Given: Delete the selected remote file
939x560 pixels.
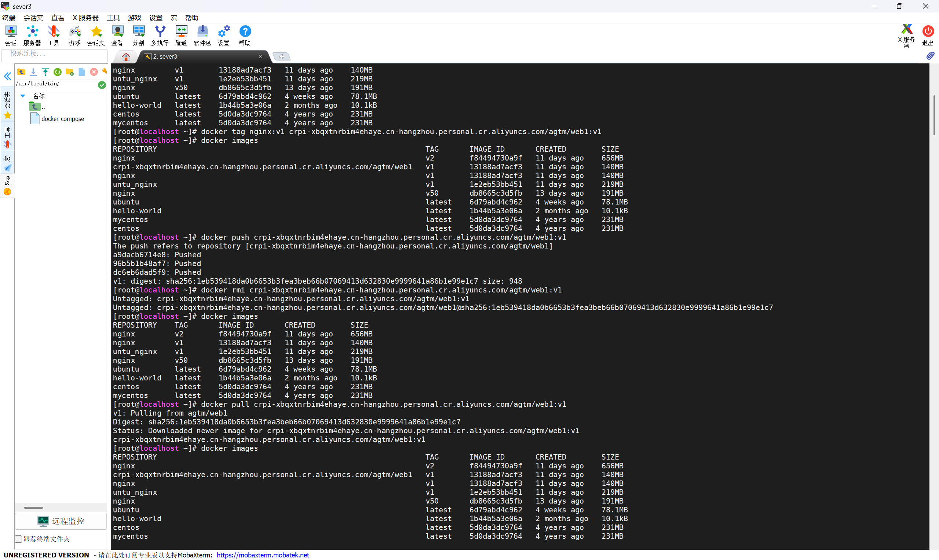Looking at the screenshot, I should [x=94, y=72].
